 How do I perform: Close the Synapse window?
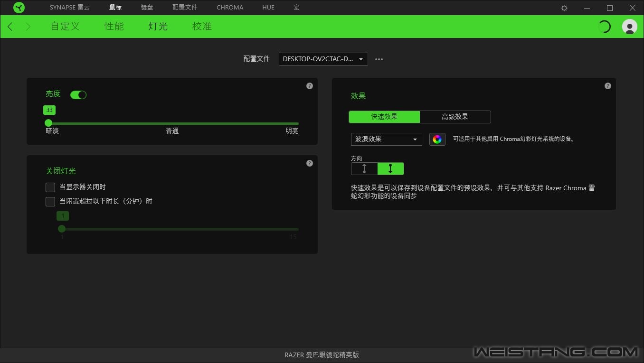(633, 8)
